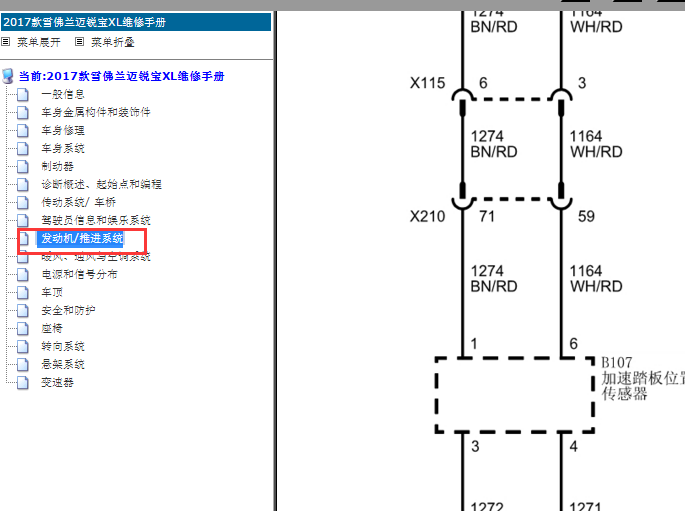685x511 pixels.
Task: Select the 车身修理 entry
Action: [x=63, y=130]
